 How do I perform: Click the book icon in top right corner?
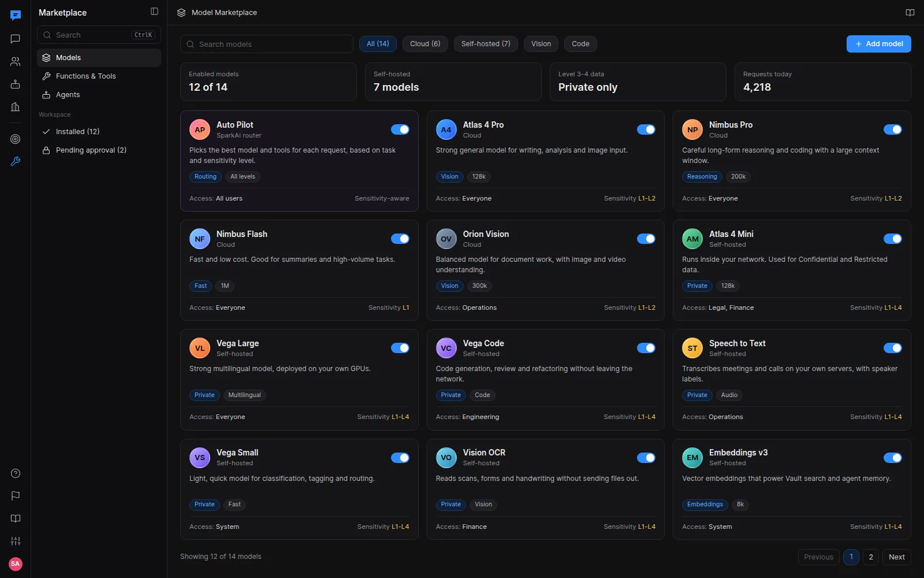[910, 13]
